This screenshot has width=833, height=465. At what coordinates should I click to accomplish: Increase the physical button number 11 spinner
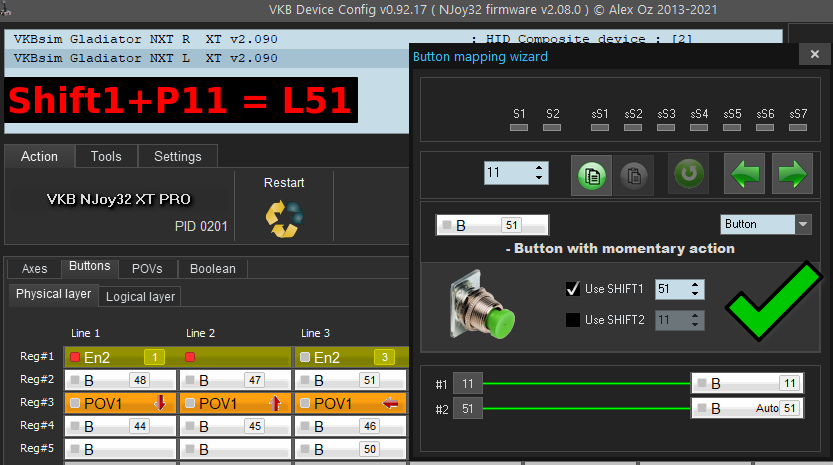(539, 168)
